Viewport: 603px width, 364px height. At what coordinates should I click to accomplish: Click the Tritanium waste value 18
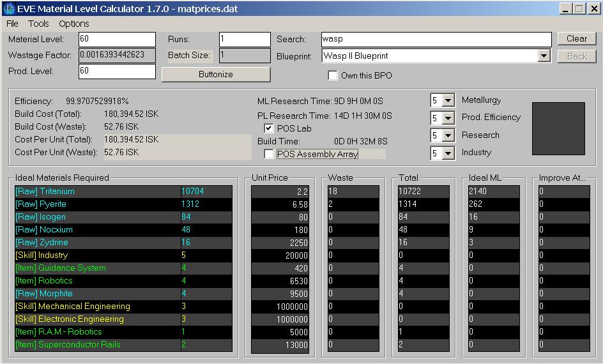click(333, 192)
